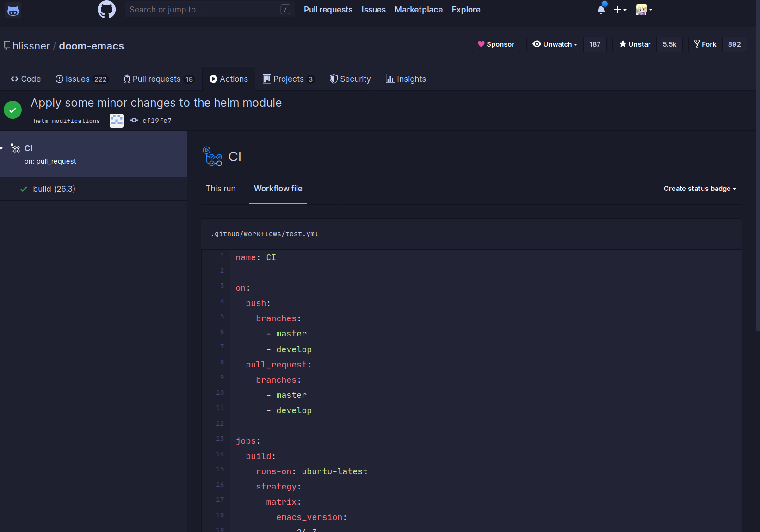Click the heart icon on Sponsor button
The height and width of the screenshot is (532, 760).
coord(481,44)
